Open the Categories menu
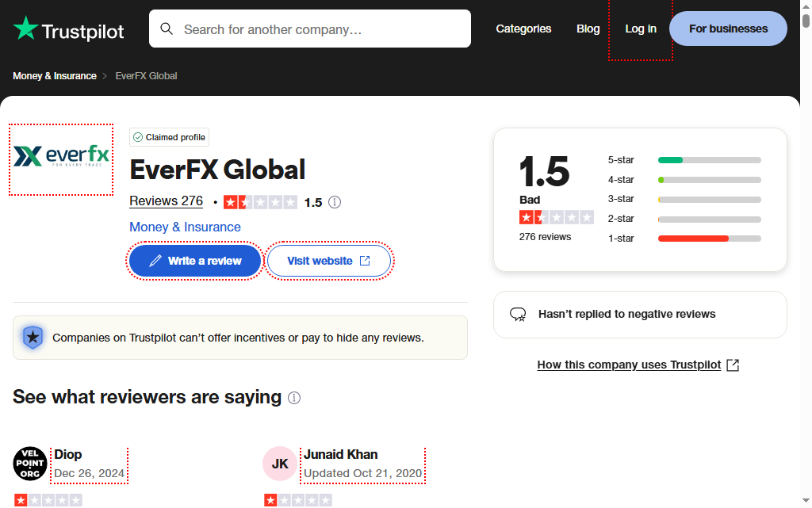This screenshot has width=812, height=508. click(523, 29)
